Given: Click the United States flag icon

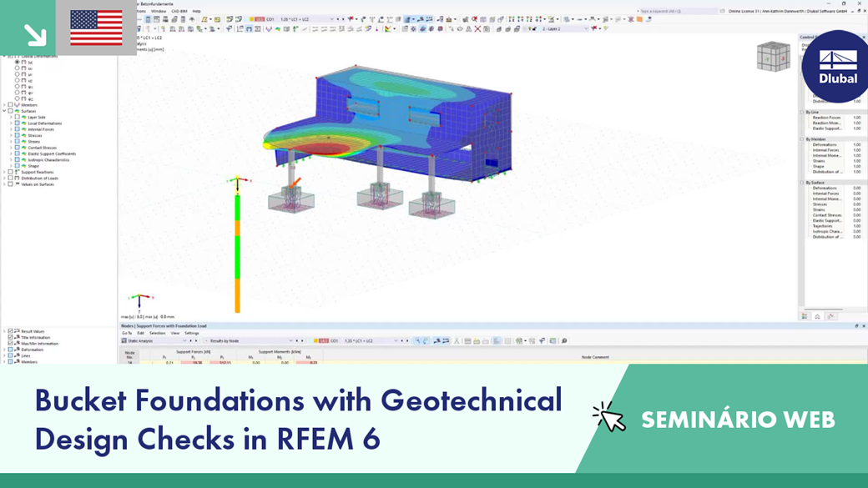Looking at the screenshot, I should pyautogui.click(x=96, y=28).
